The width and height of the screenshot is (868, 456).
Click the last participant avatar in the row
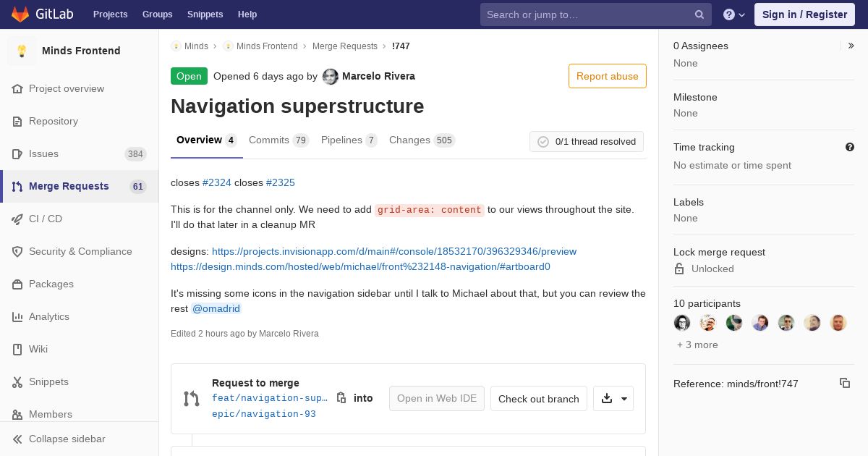click(x=838, y=323)
